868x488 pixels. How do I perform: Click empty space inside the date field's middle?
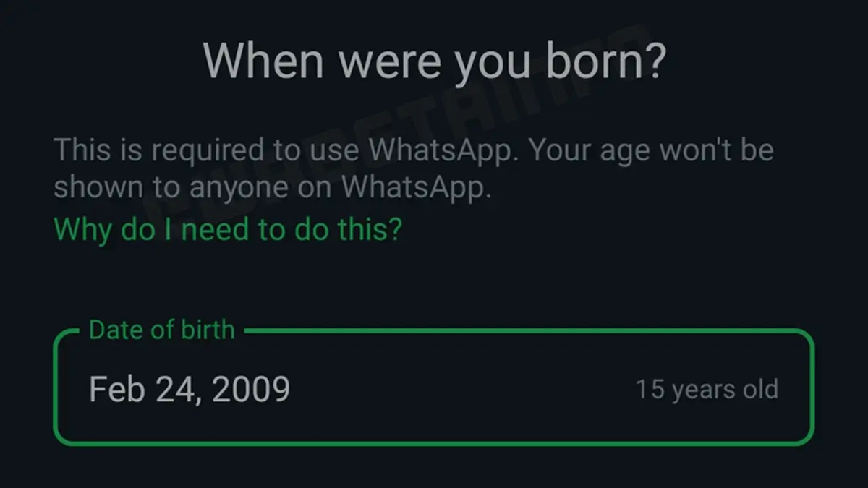tap(463, 389)
